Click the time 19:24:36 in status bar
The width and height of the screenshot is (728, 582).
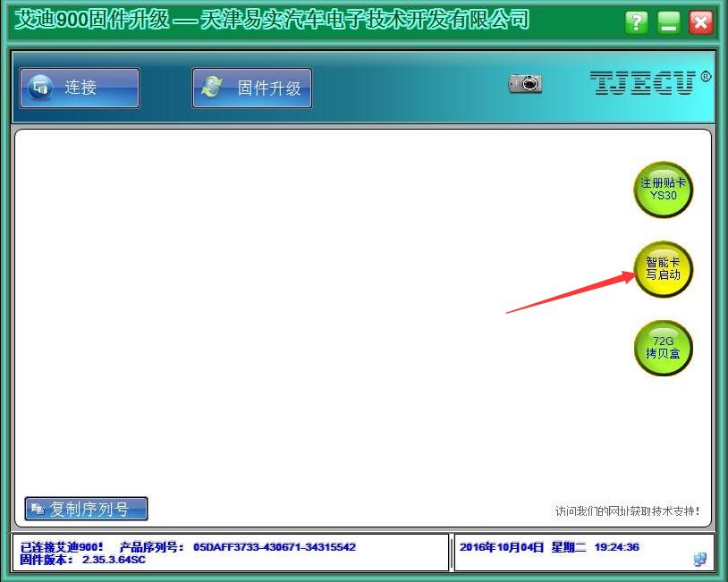pyautogui.click(x=616, y=547)
